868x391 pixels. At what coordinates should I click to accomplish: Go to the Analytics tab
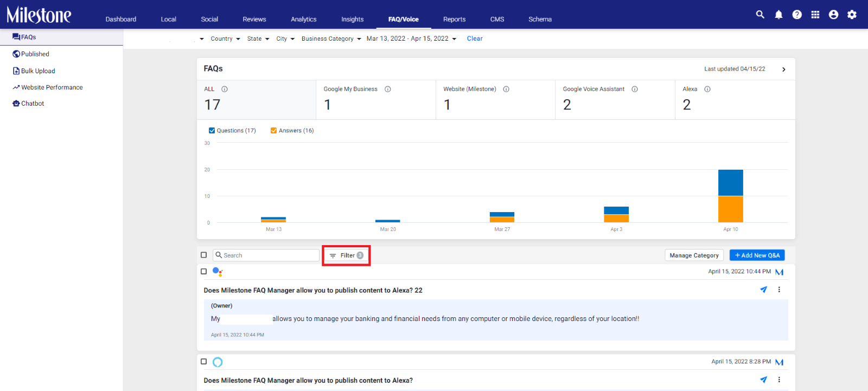point(304,19)
